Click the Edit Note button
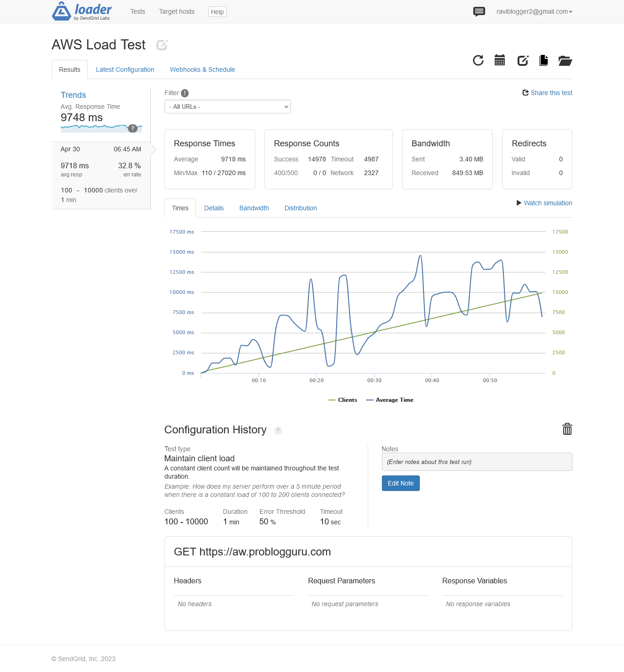 [x=401, y=483]
